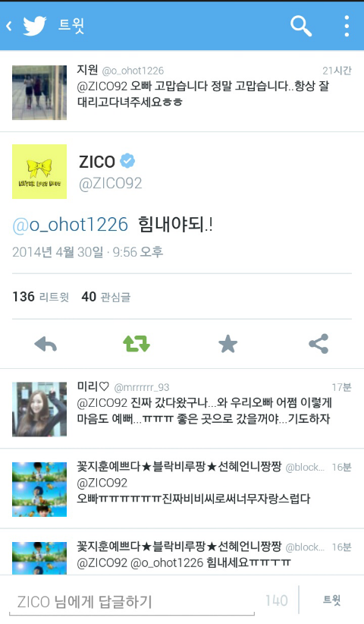Open 지원's profile photo thumbnail
This screenshot has width=364, height=624.
(x=39, y=93)
